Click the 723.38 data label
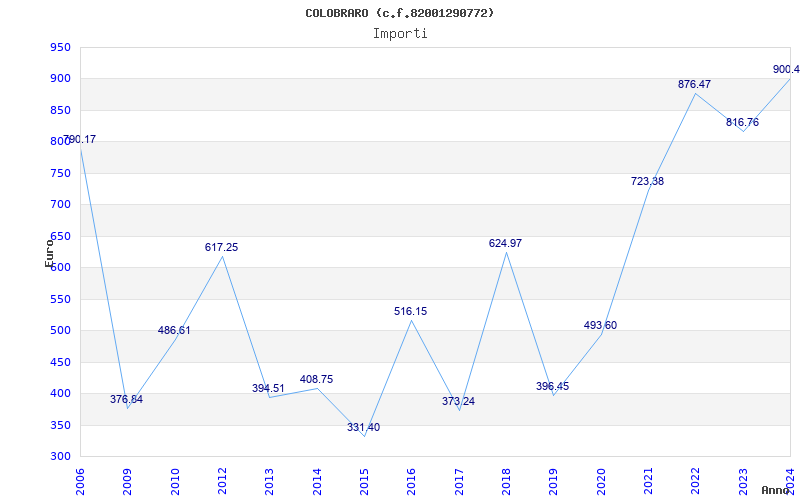Viewport: 800px width, 500px height. 647,181
